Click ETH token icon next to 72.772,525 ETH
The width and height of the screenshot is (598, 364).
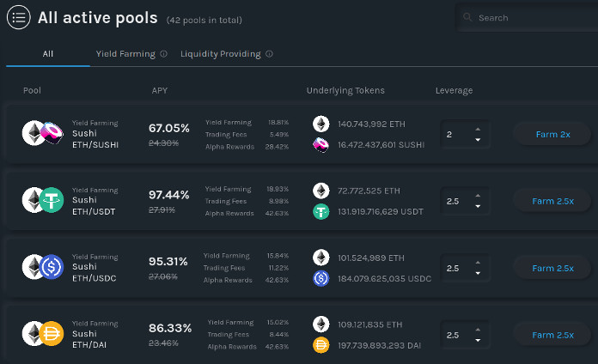click(321, 191)
